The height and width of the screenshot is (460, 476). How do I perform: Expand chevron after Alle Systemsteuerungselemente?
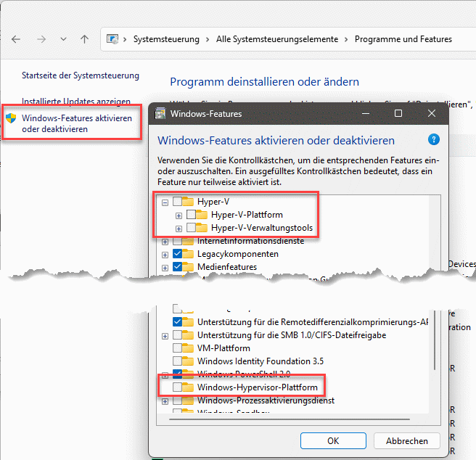[x=346, y=39]
